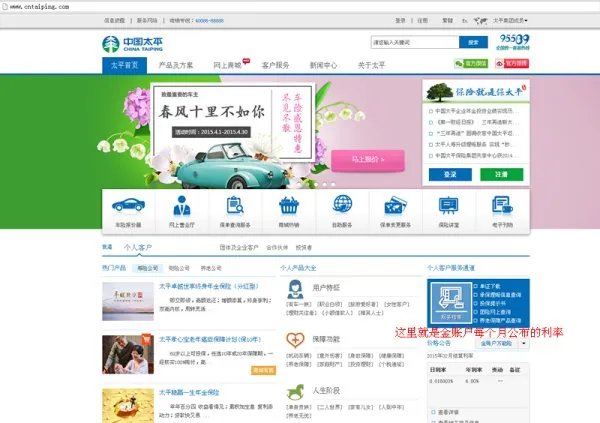Viewport: 600px width, 423px height.
Task: Open the 关于太平 navigation item
Action: pyautogui.click(x=372, y=65)
